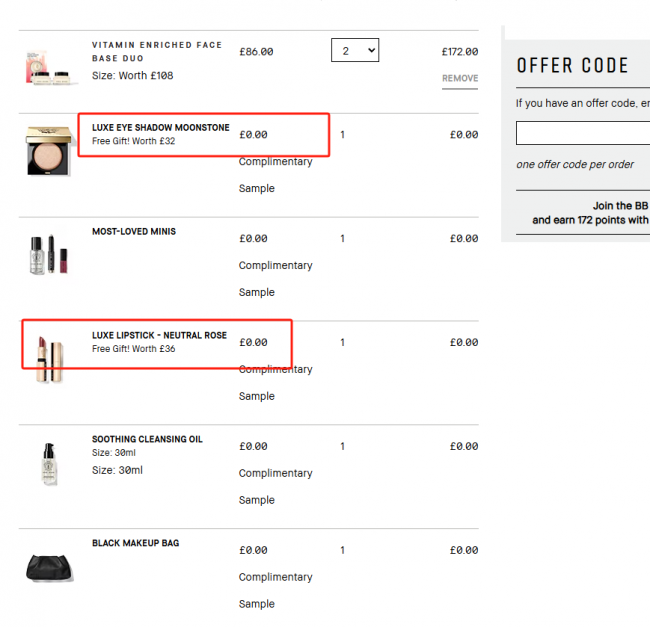Open the Most-Loved Minis product title
The image size is (650, 627).
point(134,232)
